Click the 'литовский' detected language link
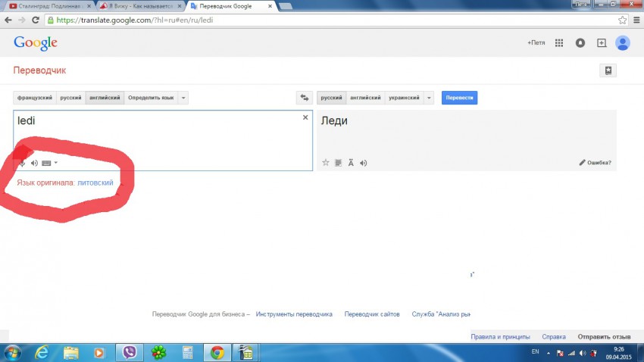 click(95, 183)
